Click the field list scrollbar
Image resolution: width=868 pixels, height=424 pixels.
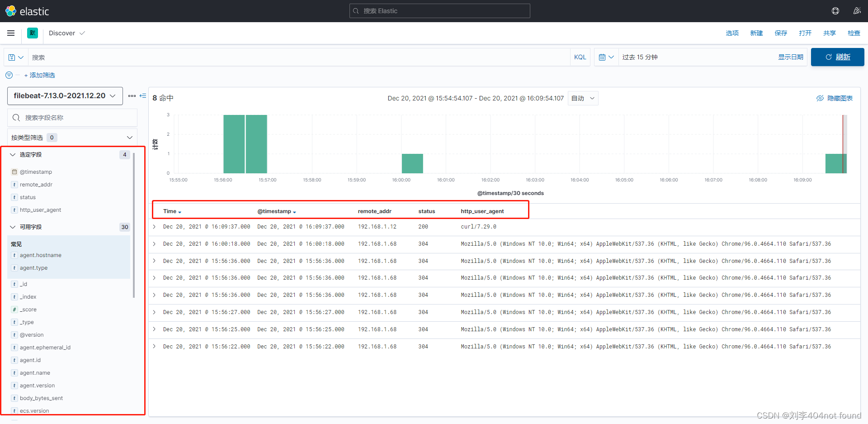pos(134,225)
